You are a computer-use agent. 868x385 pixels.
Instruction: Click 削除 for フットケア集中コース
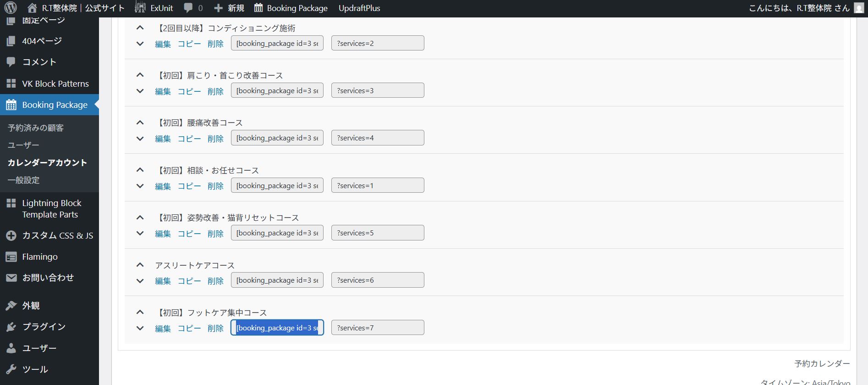(215, 328)
